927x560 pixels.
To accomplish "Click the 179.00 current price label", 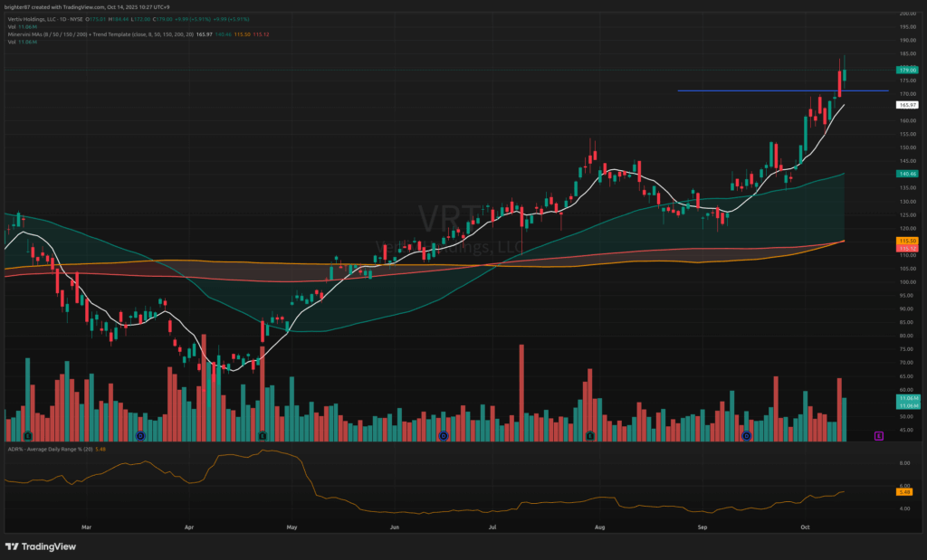I will point(907,70).
